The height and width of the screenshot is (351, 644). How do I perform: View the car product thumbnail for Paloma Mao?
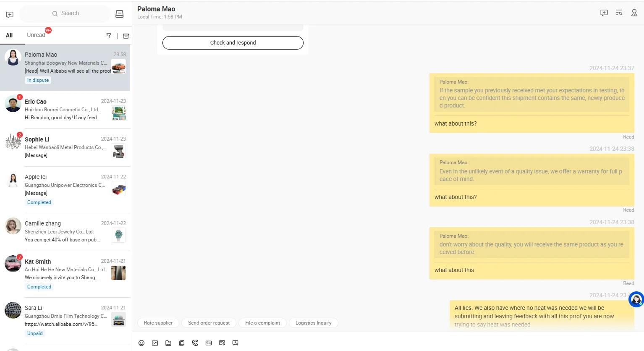pyautogui.click(x=119, y=67)
